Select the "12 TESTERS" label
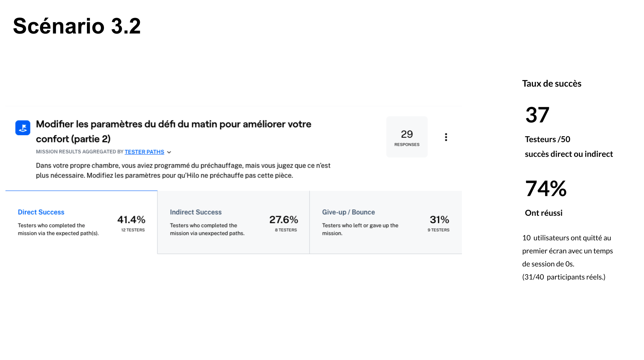644x360 pixels. (x=133, y=230)
